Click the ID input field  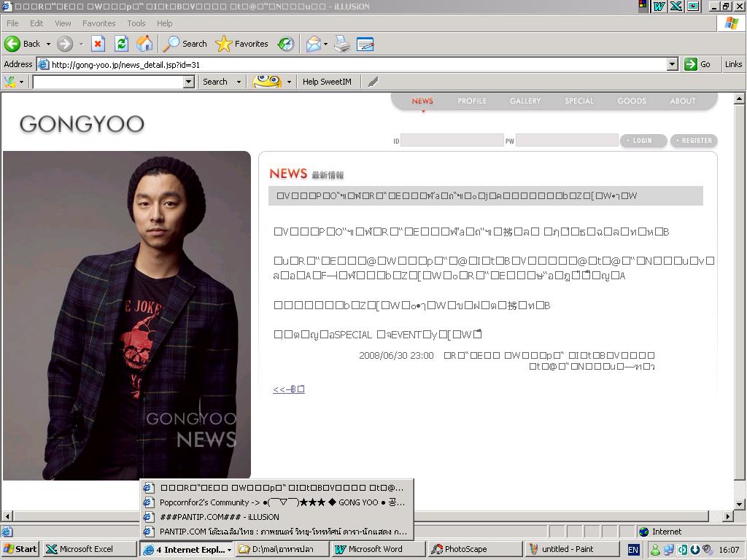452,140
